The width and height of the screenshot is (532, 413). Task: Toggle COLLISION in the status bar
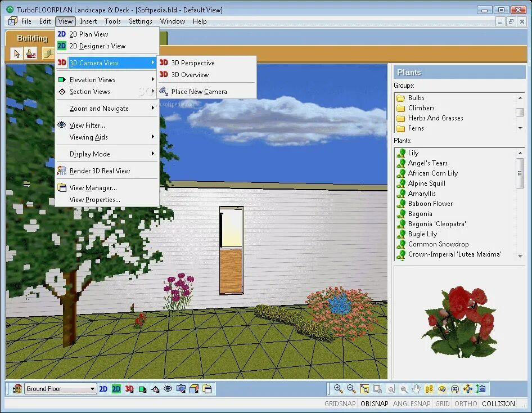(x=498, y=404)
